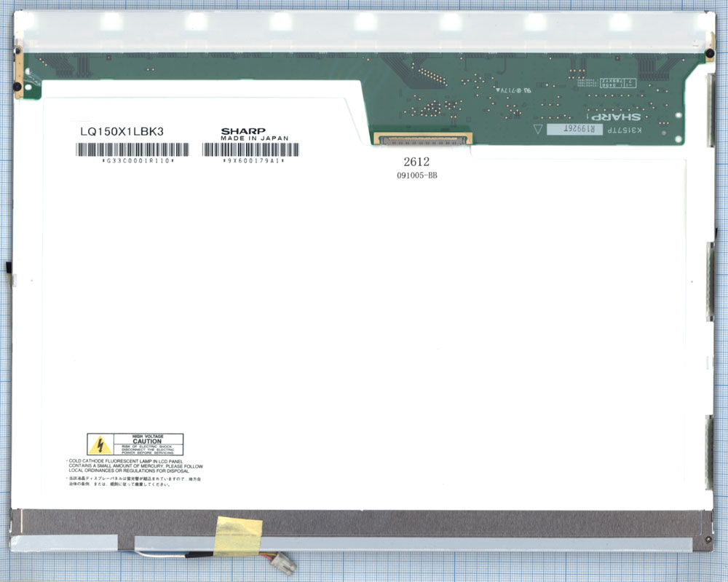This screenshot has width=728, height=582.
Task: Click the mirrored SHARP logo on circuit board
Action: [x=615, y=116]
